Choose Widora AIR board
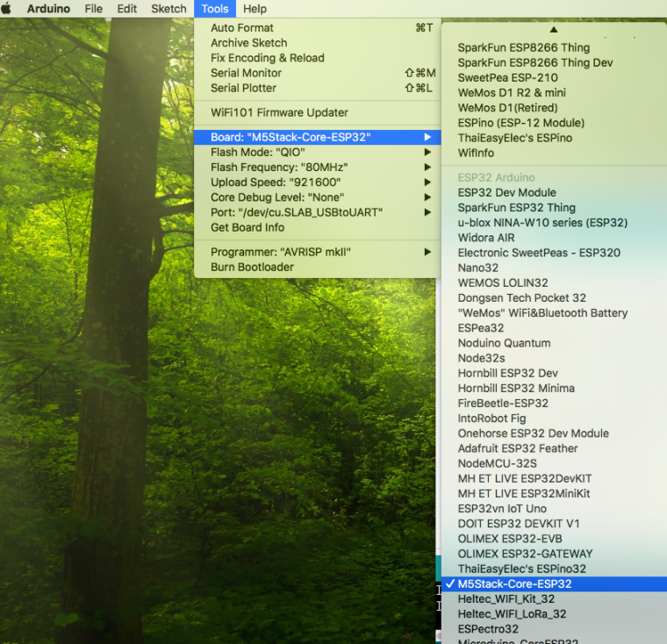The width and height of the screenshot is (667, 644). tap(555, 238)
